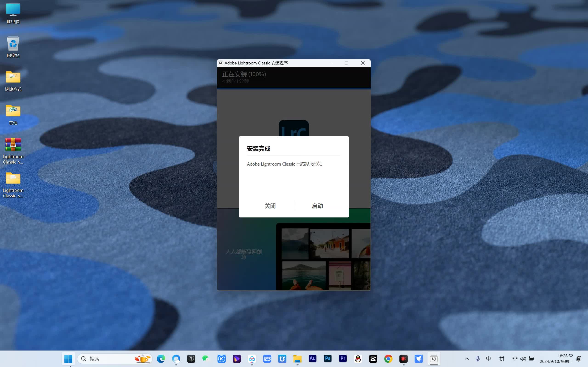Open the QQ penguin taskbar icon
This screenshot has width=588, height=367.
point(358,359)
